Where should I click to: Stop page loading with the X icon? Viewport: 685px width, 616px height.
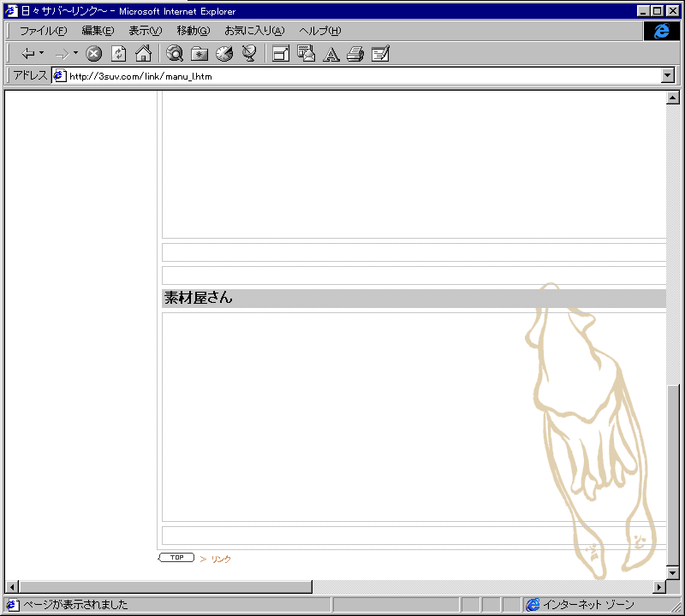[x=93, y=54]
